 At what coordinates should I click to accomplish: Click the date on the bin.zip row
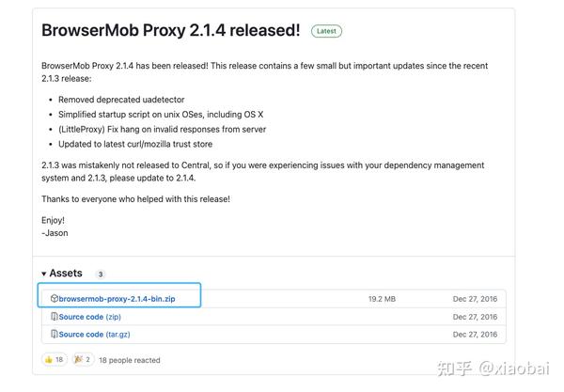click(475, 299)
